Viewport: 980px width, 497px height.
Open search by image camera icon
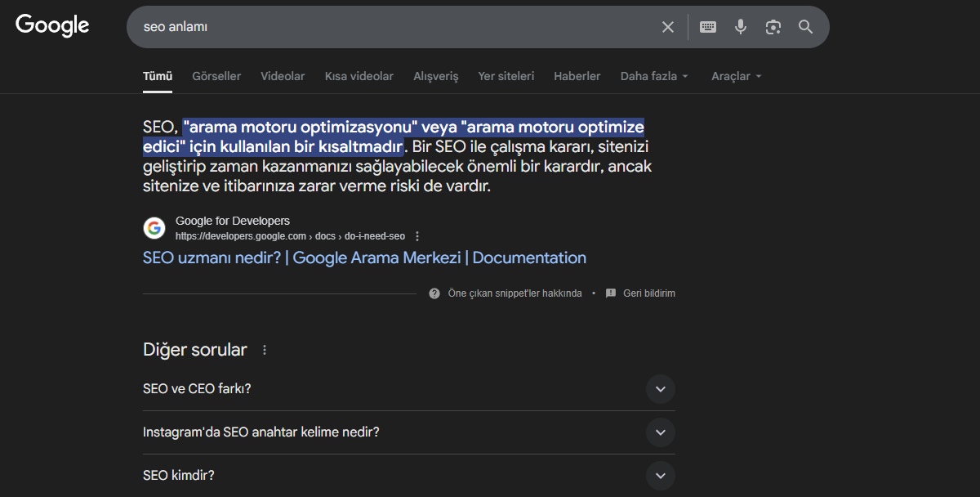pos(773,27)
